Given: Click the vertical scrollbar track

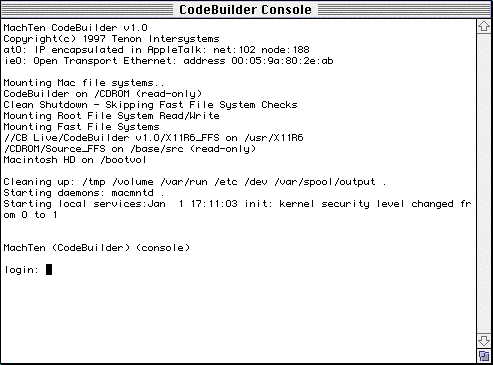Looking at the screenshot, I should (484, 183).
